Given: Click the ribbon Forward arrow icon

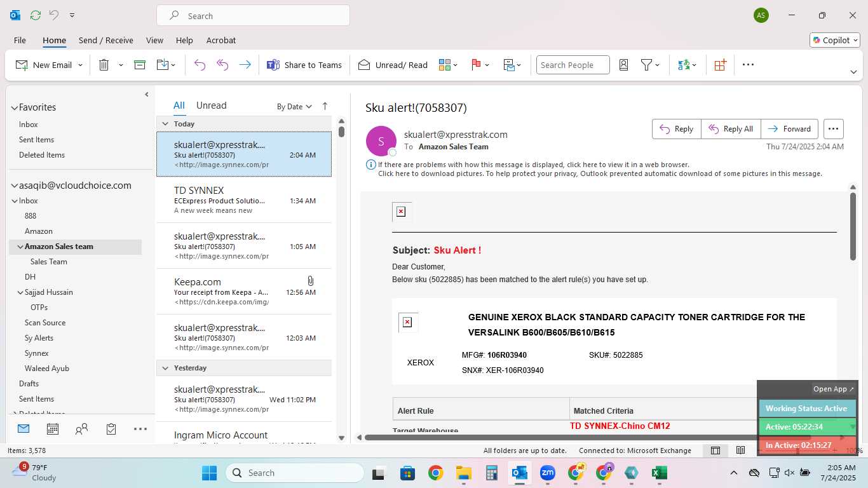Looking at the screenshot, I should point(245,65).
